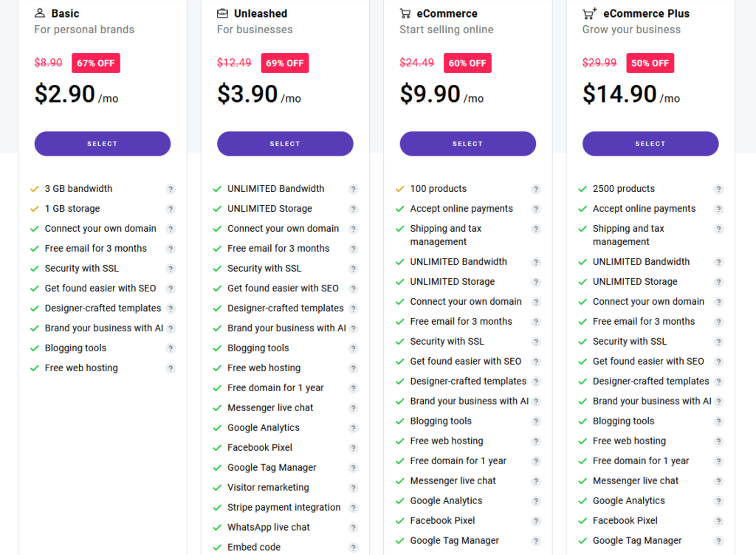This screenshot has height=555, width=756.
Task: Show info for 2500 products feature
Action: tap(719, 189)
